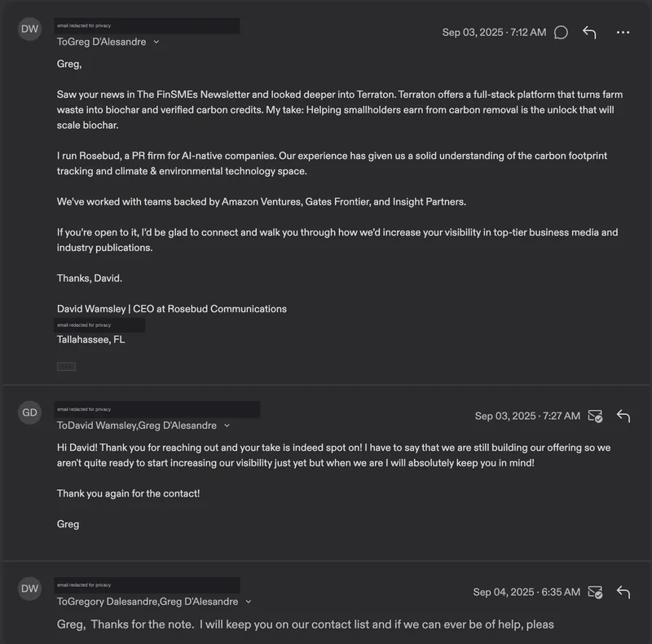Show trimmed content ellipsis under Tallahassee, FL
Viewport: 652px width, 644px height.
click(66, 367)
